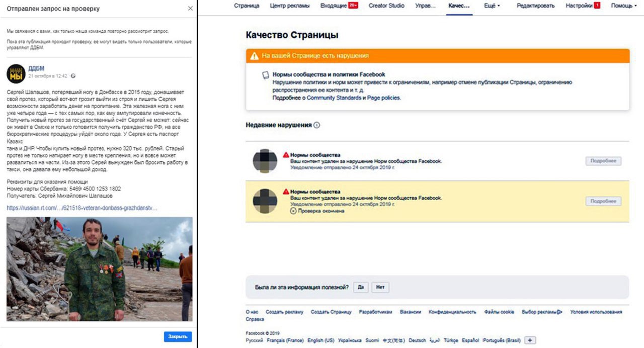Viewport: 644px width, 348px height.
Task: Click Подробнее for the highlighted violation
Action: (603, 201)
